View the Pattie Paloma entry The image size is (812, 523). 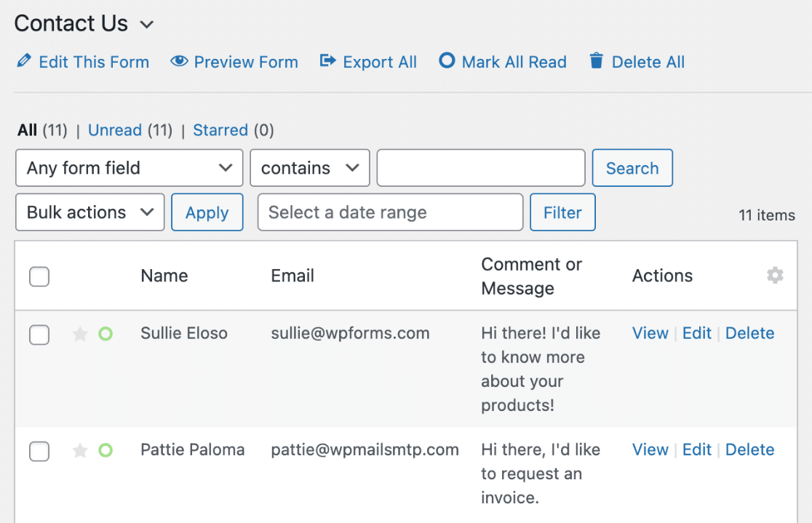[650, 450]
